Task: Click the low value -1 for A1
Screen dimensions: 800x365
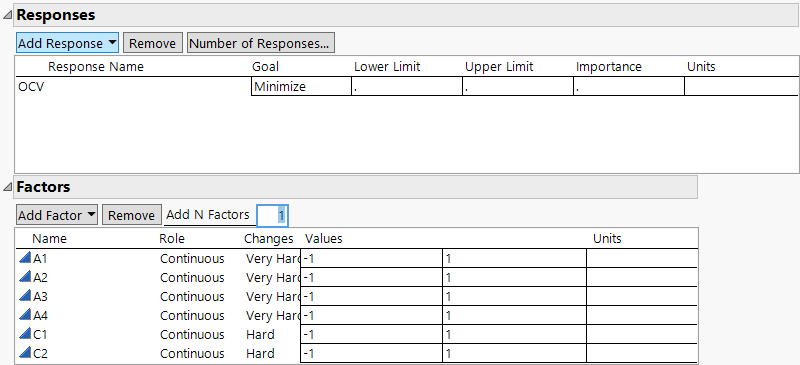Action: (x=371, y=259)
